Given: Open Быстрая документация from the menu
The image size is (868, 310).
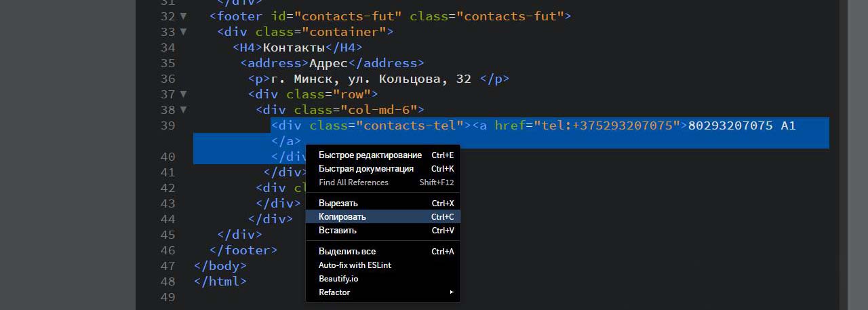Looking at the screenshot, I should pos(366,169).
